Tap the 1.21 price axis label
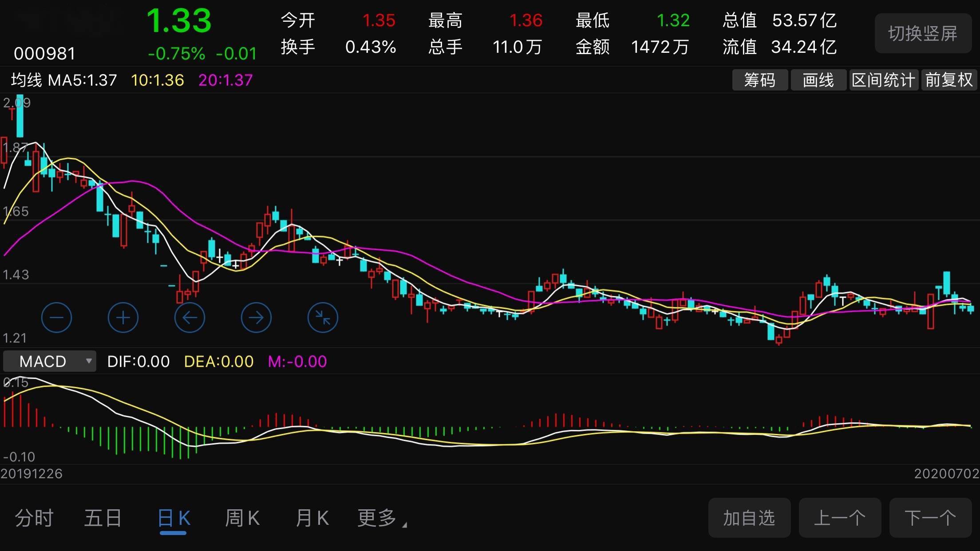This screenshot has width=980, height=551. [15, 338]
